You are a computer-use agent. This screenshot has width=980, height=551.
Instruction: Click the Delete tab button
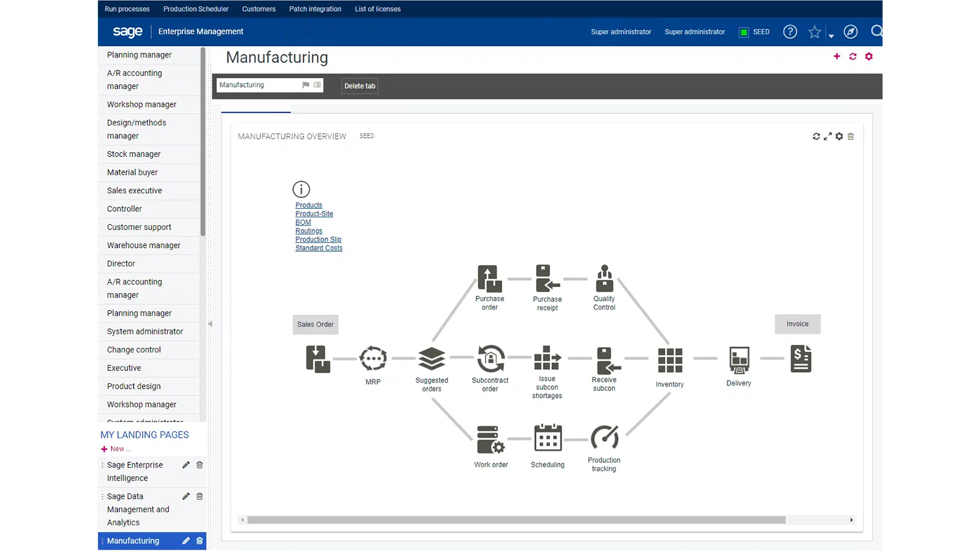[360, 86]
